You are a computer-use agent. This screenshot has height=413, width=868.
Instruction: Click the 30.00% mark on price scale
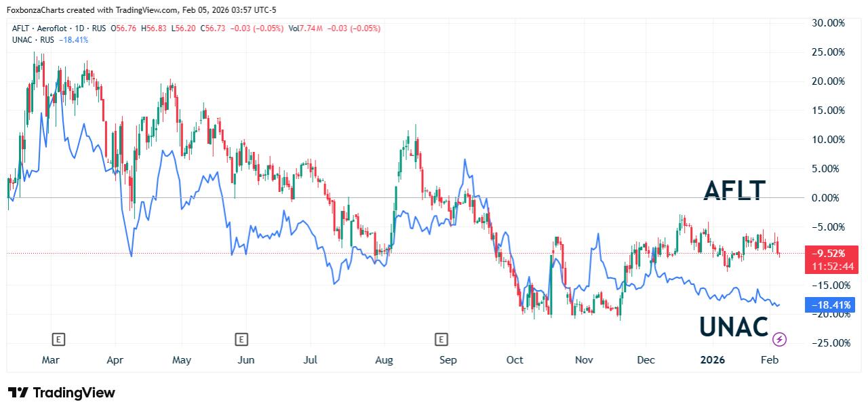click(829, 23)
